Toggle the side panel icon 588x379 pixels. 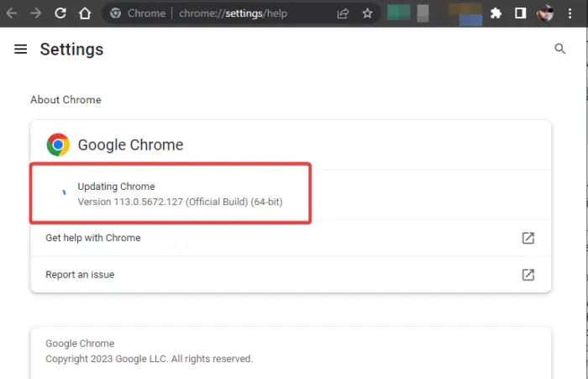tap(520, 13)
